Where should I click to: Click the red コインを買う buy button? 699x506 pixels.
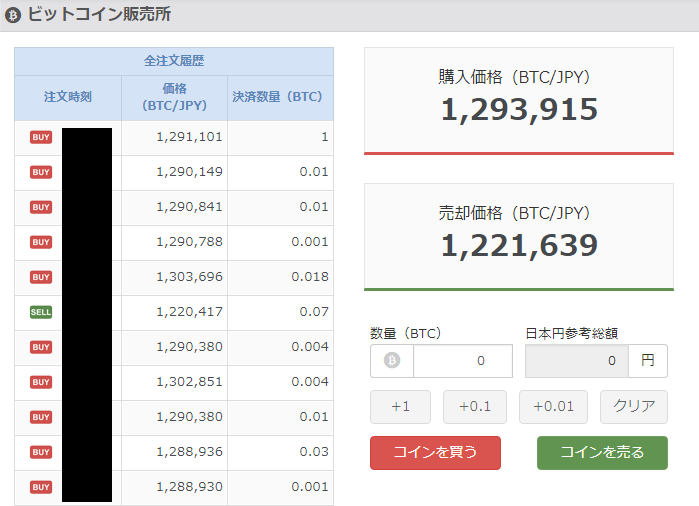coord(436,453)
